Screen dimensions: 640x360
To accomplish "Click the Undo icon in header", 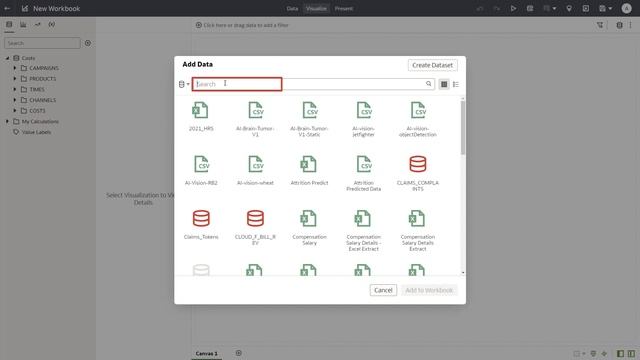I will [x=480, y=8].
